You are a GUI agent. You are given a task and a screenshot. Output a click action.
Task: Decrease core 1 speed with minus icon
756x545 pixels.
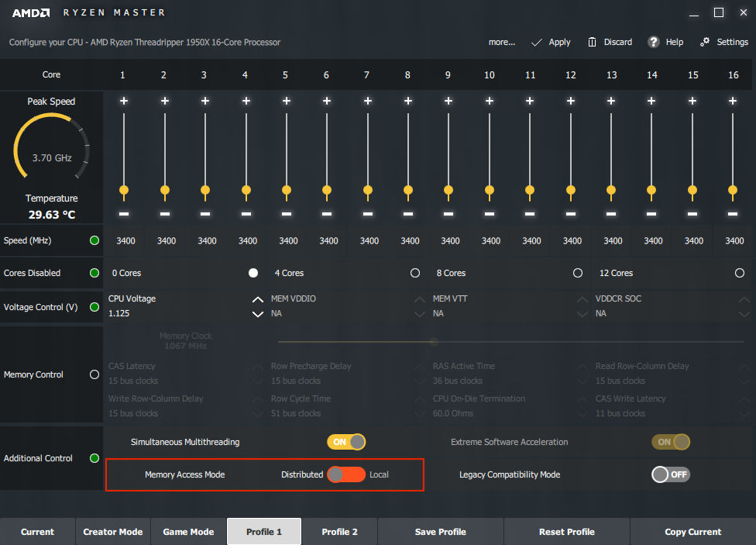pos(124,213)
